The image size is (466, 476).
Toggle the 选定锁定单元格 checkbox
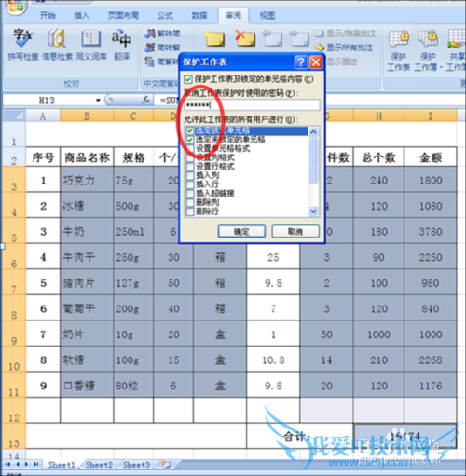pos(190,130)
